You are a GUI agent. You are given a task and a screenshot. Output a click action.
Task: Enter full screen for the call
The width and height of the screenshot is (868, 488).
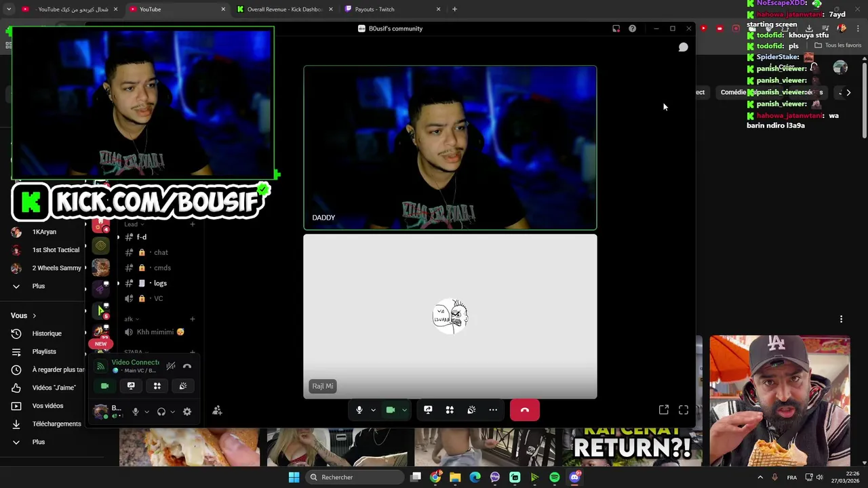click(684, 410)
